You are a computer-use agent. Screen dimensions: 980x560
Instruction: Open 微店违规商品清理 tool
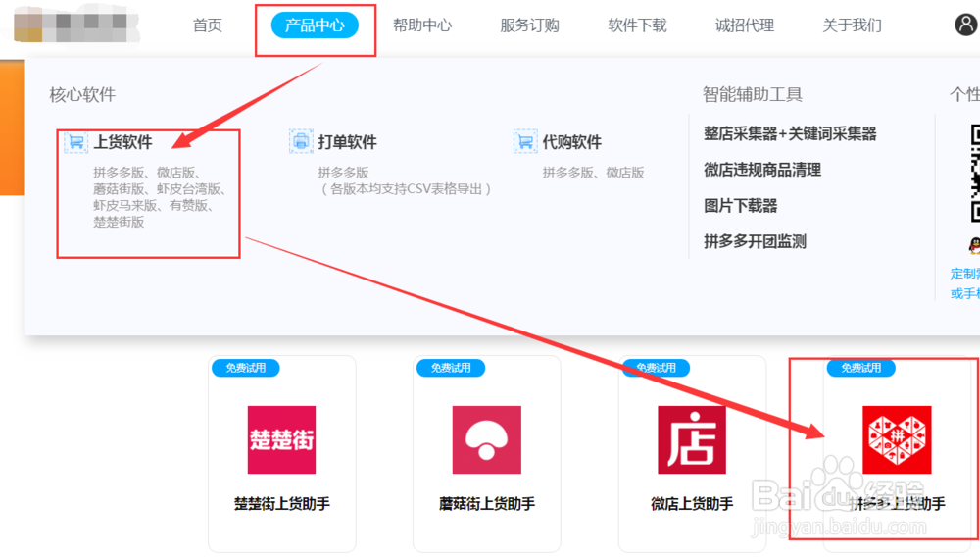[x=762, y=170]
